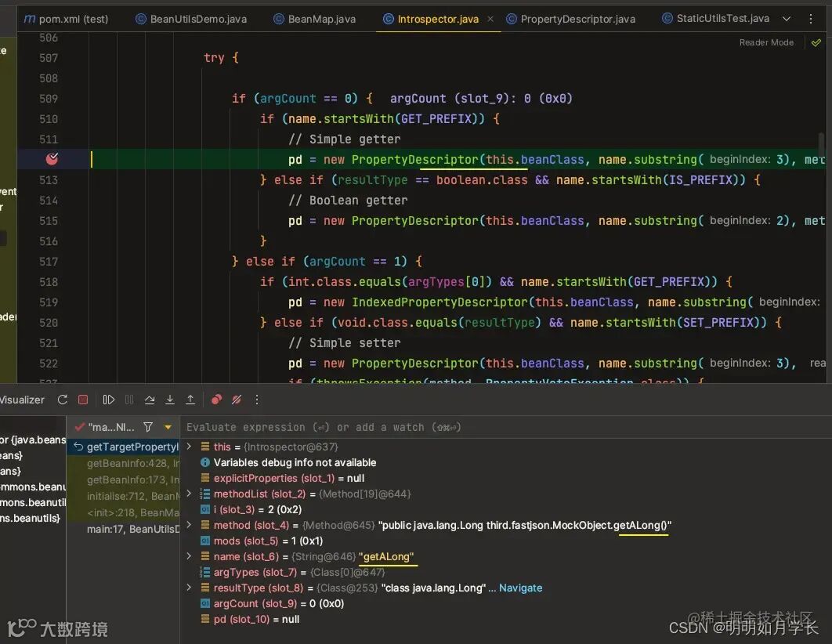Click the Step Into icon
The width and height of the screenshot is (832, 644).
click(x=170, y=400)
